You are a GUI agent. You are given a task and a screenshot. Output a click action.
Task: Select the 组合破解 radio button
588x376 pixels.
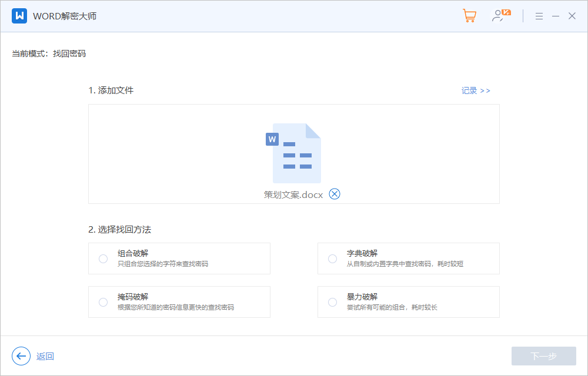[103, 258]
